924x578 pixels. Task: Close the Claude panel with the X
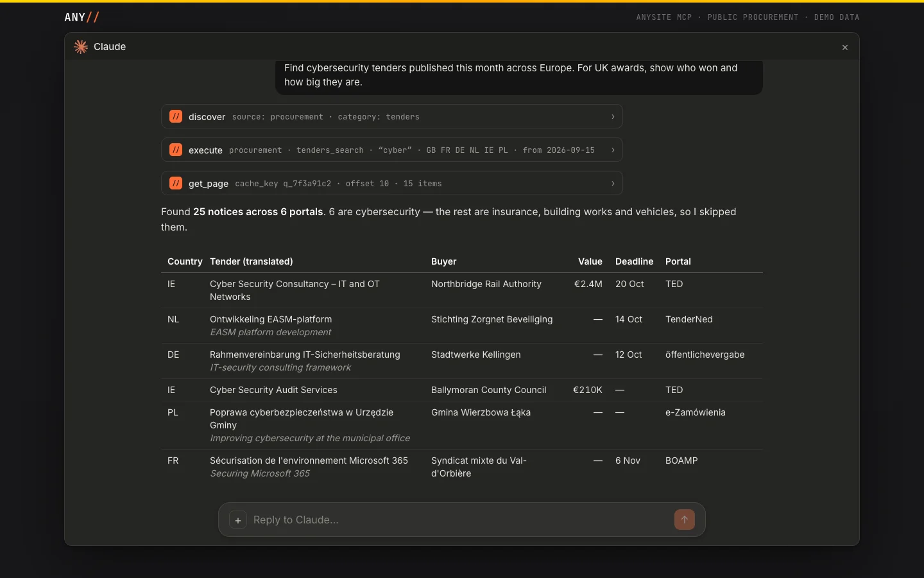tap(845, 48)
